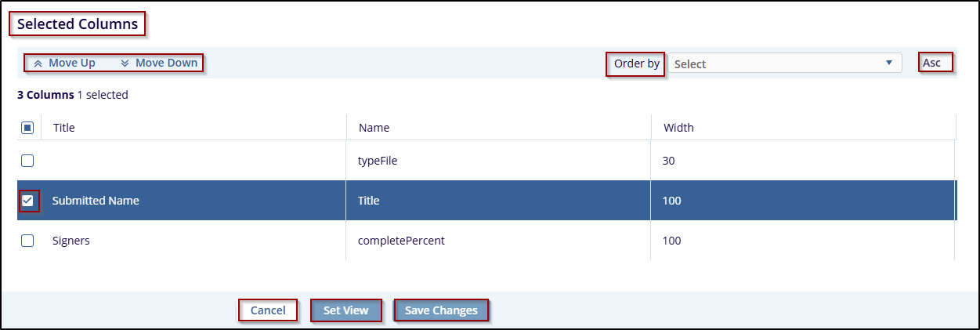Check the Signers row checkbox
This screenshot has height=330, width=980.
click(x=27, y=241)
